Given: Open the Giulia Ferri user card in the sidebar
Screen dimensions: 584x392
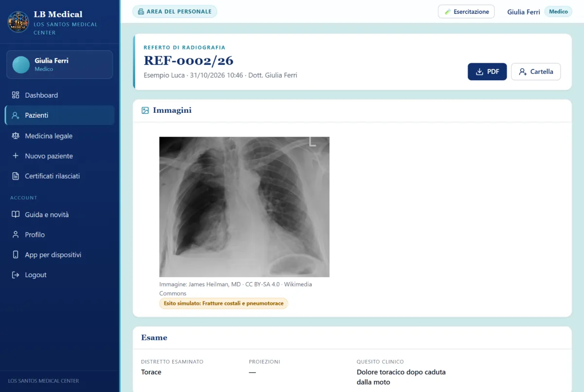Looking at the screenshot, I should (x=59, y=65).
